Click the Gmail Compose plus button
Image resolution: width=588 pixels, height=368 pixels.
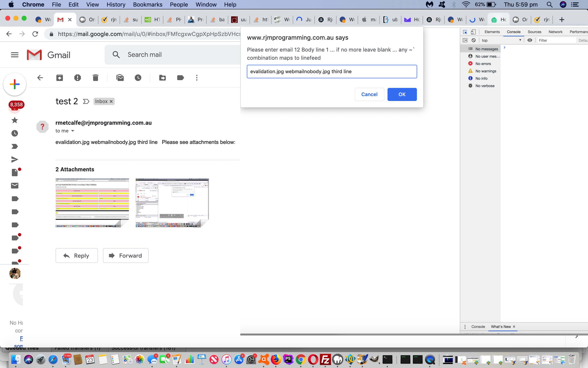14,84
